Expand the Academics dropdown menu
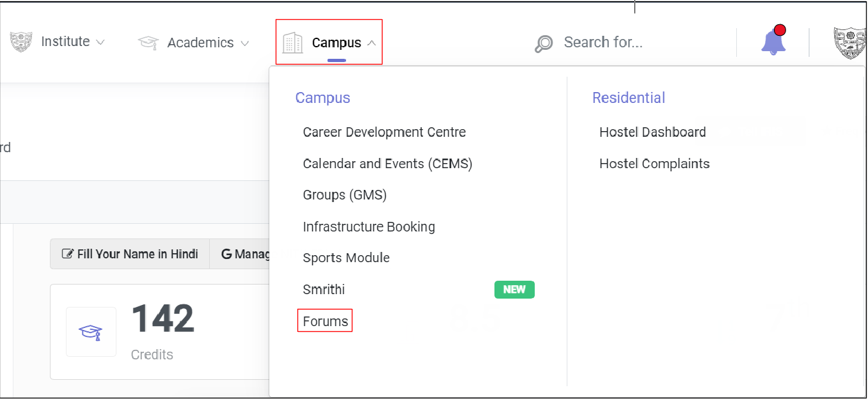This screenshot has width=868, height=399. [x=208, y=43]
